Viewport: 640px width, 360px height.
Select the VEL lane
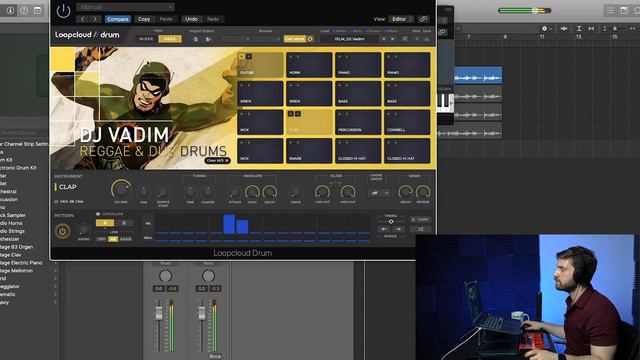point(148,223)
